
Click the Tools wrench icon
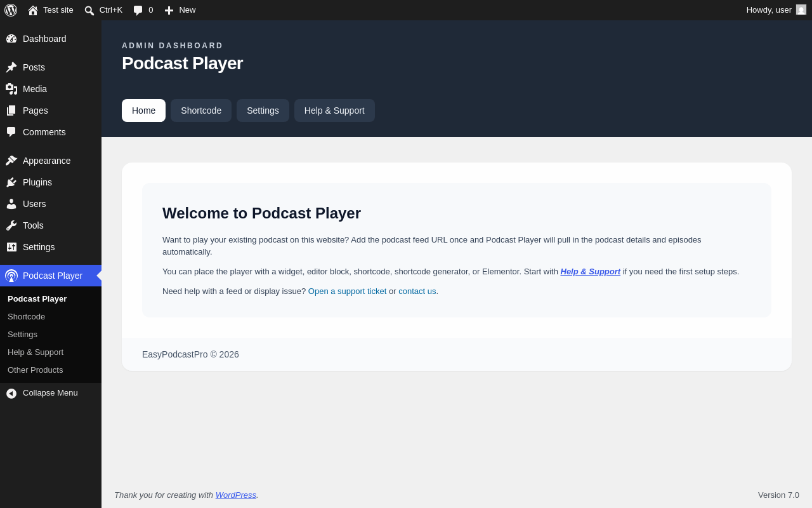pyautogui.click(x=11, y=225)
